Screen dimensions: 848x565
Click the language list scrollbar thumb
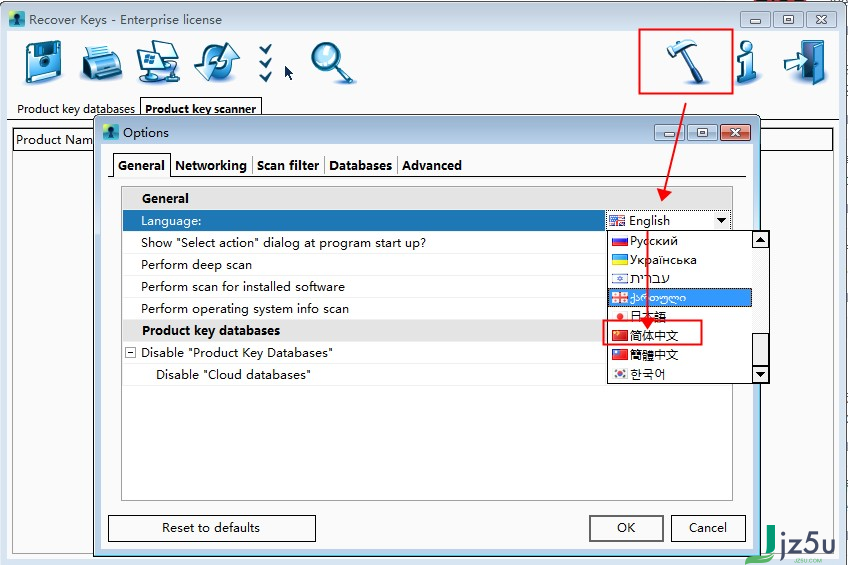click(x=760, y=349)
